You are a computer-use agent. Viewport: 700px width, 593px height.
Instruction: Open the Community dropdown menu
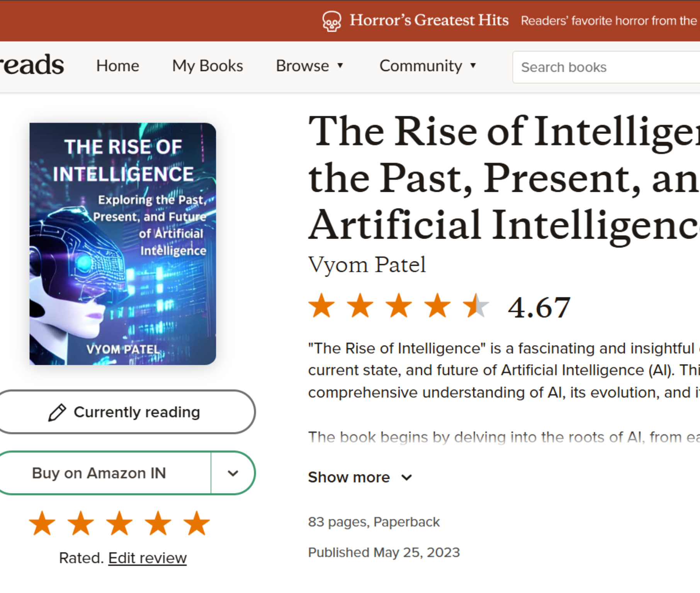click(428, 66)
